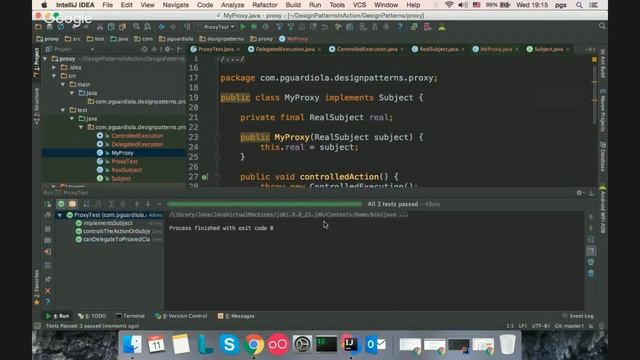Image resolution: width=640 pixels, height=360 pixels.
Task: Click the Android robot toolbar icon
Action: coord(442,27)
